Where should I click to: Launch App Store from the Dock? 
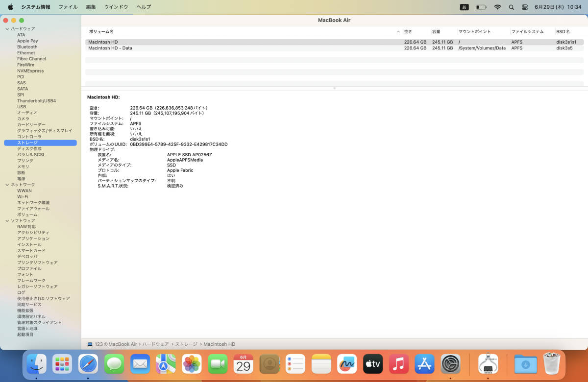coord(424,364)
